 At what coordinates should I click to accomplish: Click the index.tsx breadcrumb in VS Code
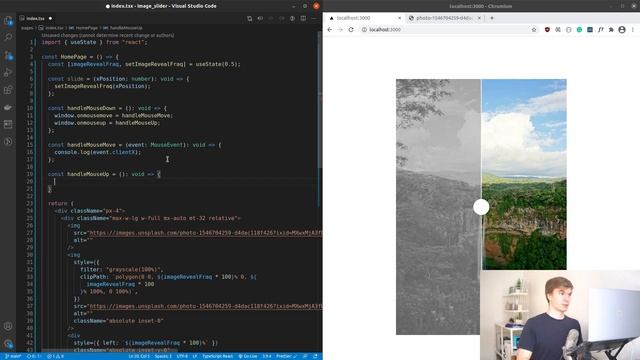(54, 28)
